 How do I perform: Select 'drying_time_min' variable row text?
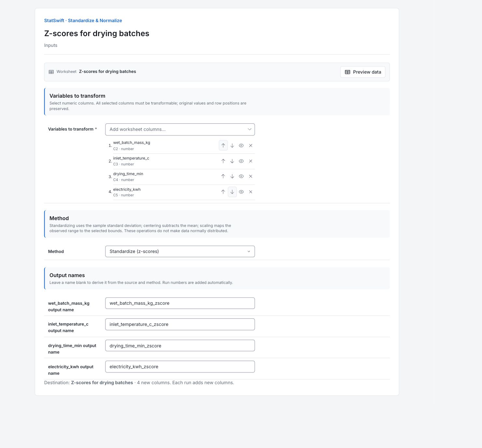128,174
